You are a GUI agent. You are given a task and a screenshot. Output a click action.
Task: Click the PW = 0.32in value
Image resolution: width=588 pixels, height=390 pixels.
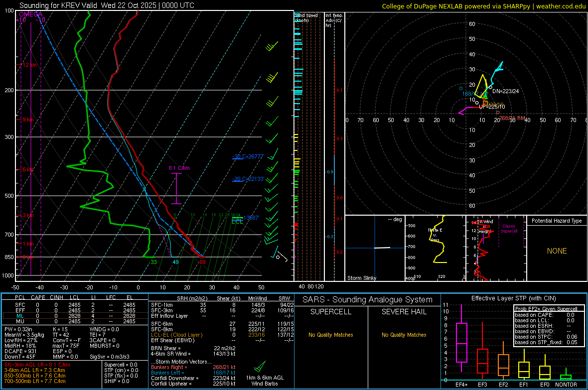[18, 329]
